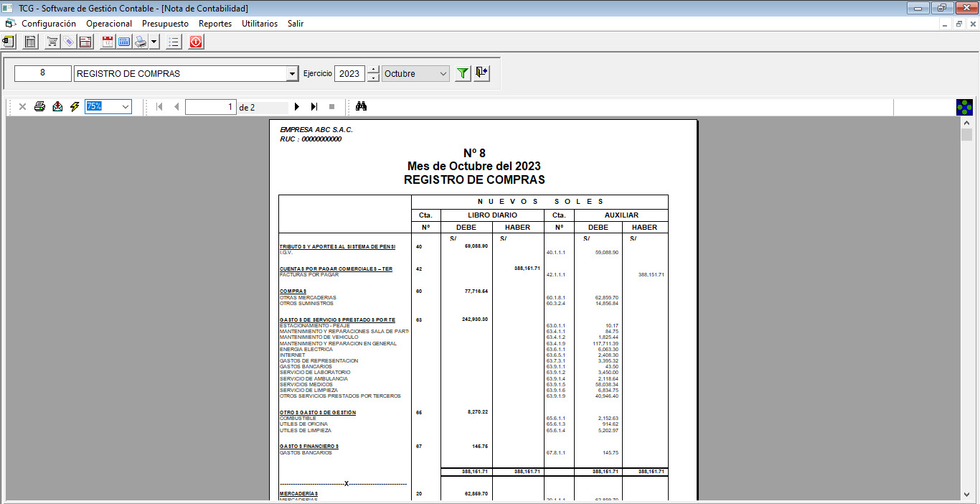Go to next report page

click(297, 107)
